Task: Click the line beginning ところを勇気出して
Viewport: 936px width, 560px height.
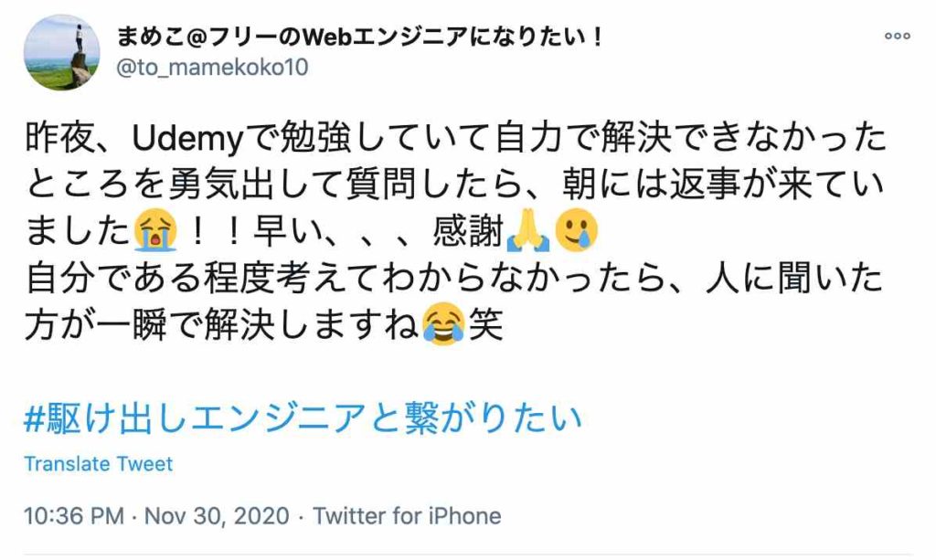Action: pos(453,184)
